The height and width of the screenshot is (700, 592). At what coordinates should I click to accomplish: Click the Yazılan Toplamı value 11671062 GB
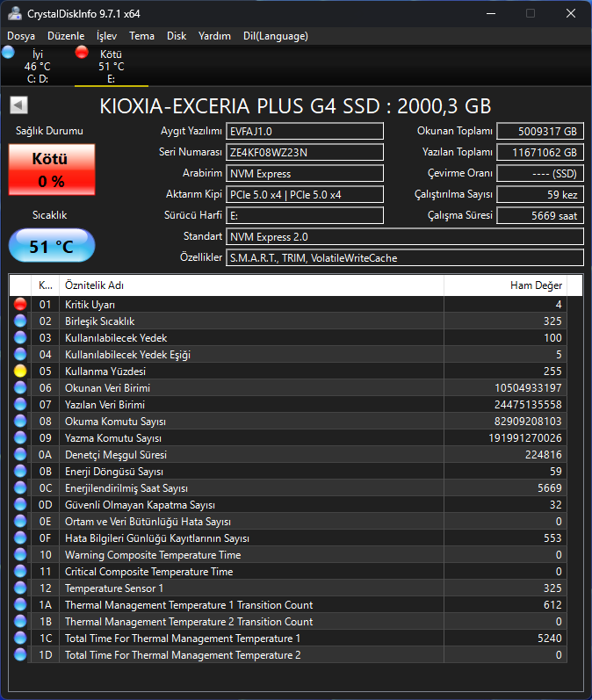tap(540, 152)
